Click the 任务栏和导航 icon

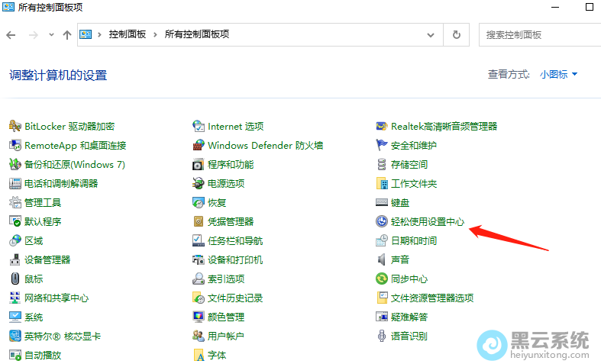click(x=198, y=240)
